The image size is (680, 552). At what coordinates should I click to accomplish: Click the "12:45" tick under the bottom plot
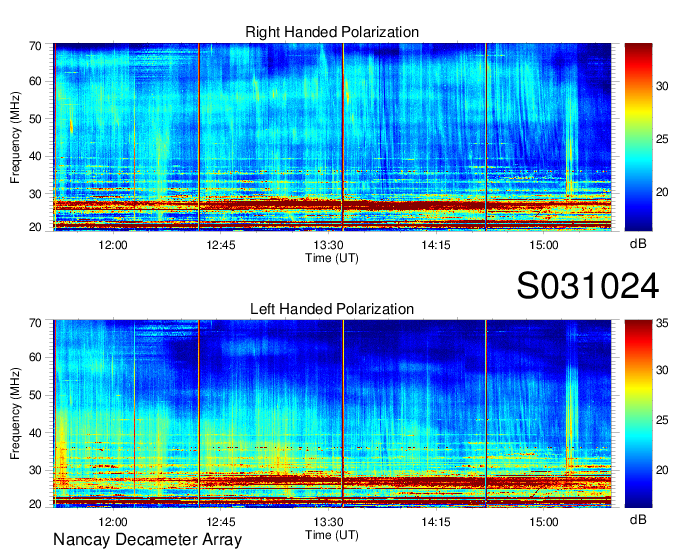tap(221, 522)
